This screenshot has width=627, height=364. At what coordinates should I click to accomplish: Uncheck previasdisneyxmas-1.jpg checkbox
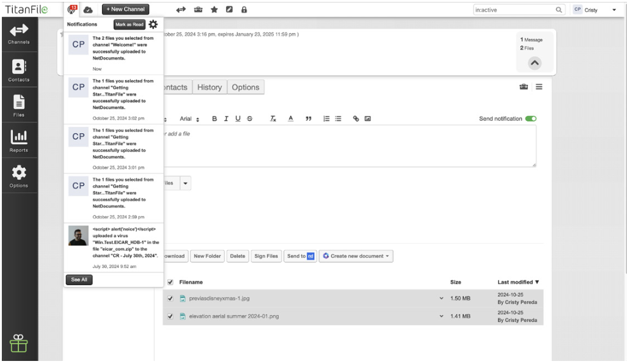pos(170,299)
